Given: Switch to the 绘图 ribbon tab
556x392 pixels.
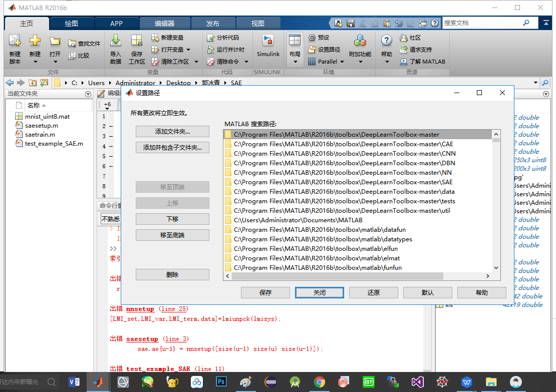Looking at the screenshot, I should 72,23.
